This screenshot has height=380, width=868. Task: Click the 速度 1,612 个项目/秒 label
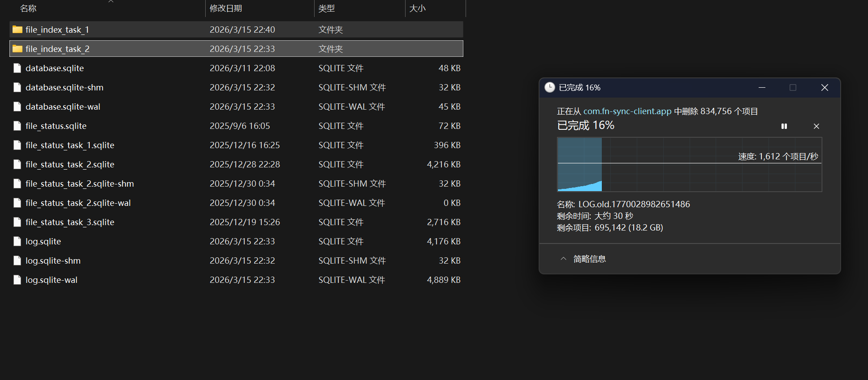coord(778,156)
